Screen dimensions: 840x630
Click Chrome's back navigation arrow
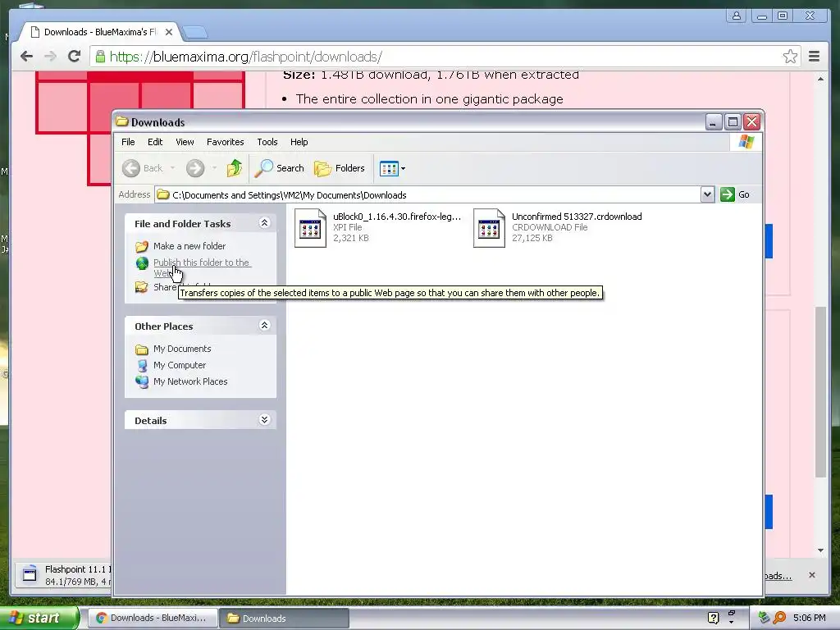click(26, 57)
